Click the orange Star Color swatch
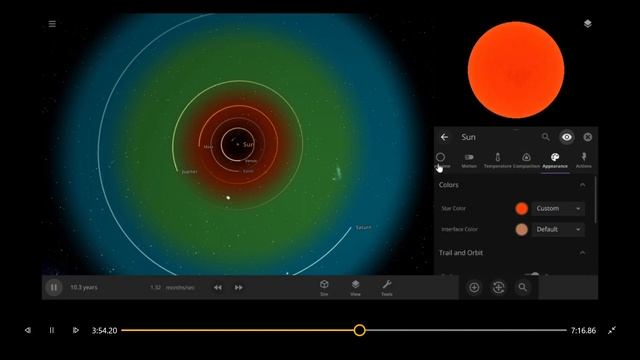Viewport: 640px width, 360px height. (521, 209)
